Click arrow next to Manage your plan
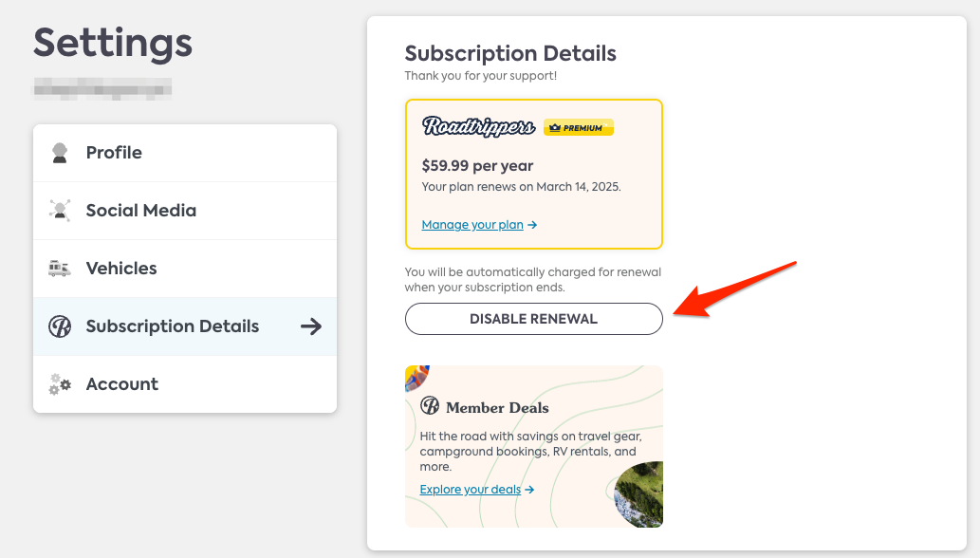This screenshot has height=558, width=980. coord(532,225)
